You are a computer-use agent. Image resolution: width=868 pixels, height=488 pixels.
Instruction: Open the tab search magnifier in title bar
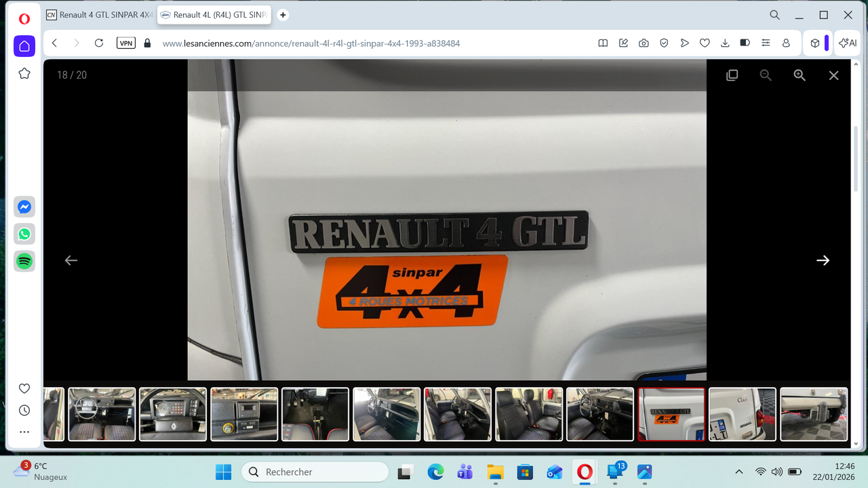pyautogui.click(x=774, y=15)
